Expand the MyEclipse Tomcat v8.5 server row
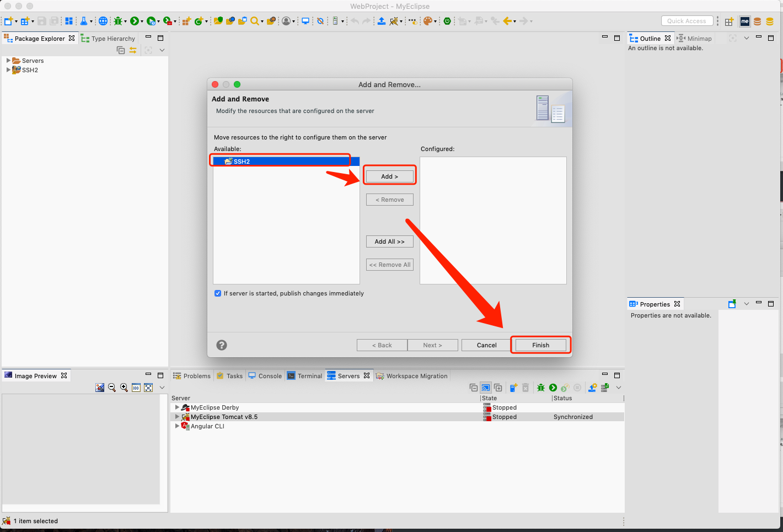 pos(177,417)
